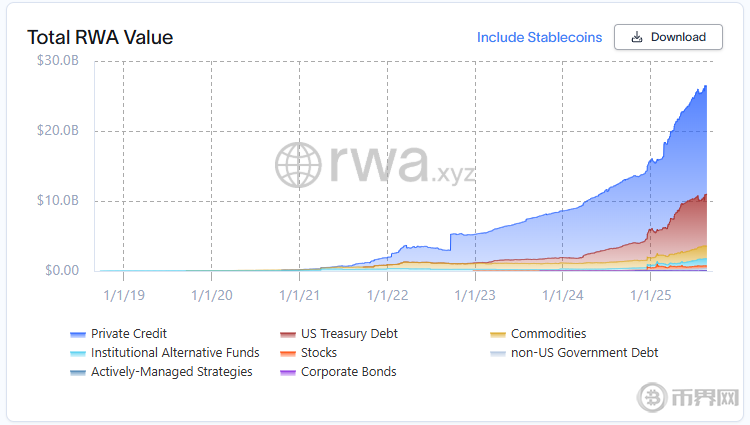
Task: Click Corporate Bonds legend icon
Action: coord(288,372)
